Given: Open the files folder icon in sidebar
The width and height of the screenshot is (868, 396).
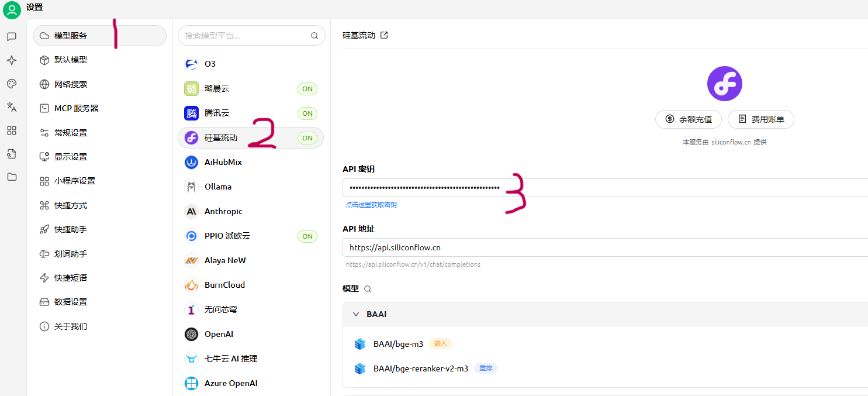Looking at the screenshot, I should click(12, 177).
